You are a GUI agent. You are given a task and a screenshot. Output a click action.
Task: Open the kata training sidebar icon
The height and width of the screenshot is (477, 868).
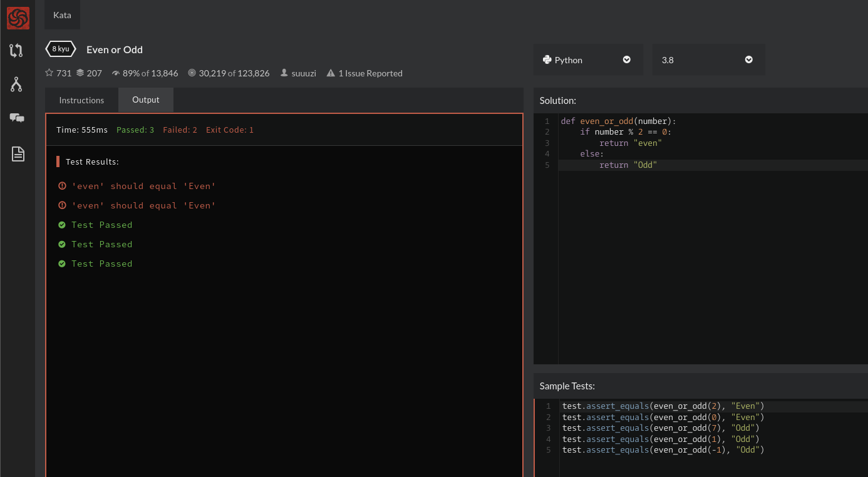[x=16, y=51]
